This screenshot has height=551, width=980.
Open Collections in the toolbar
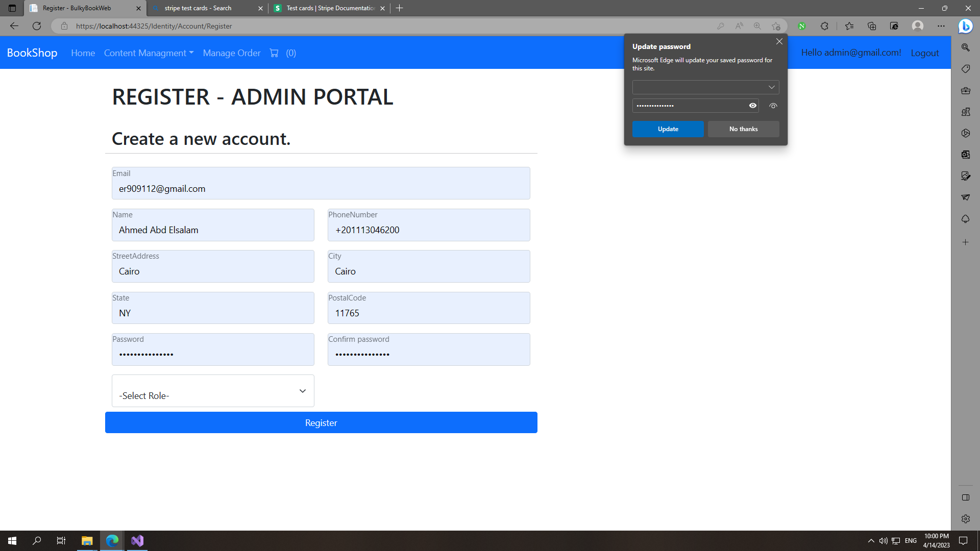(872, 26)
